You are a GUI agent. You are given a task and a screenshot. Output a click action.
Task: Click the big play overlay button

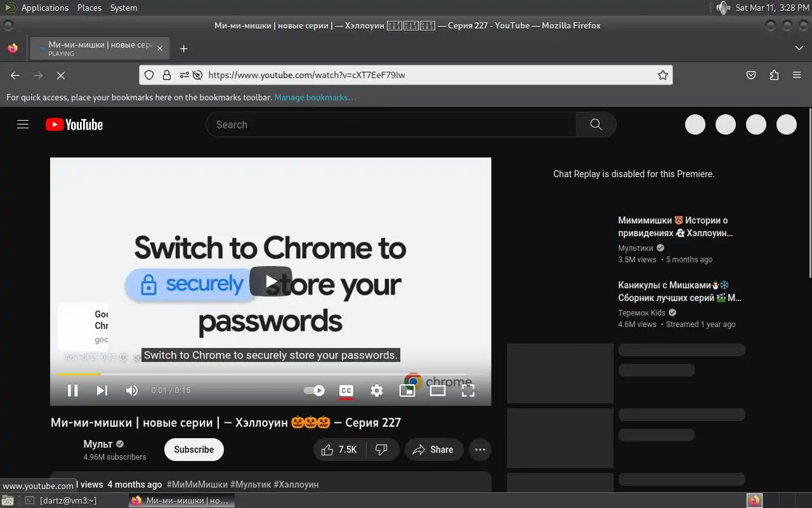click(x=271, y=281)
